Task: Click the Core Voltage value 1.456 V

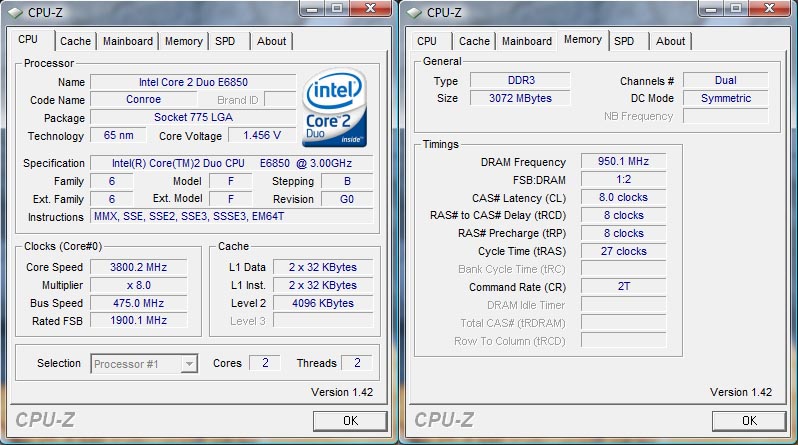Action: tap(262, 135)
